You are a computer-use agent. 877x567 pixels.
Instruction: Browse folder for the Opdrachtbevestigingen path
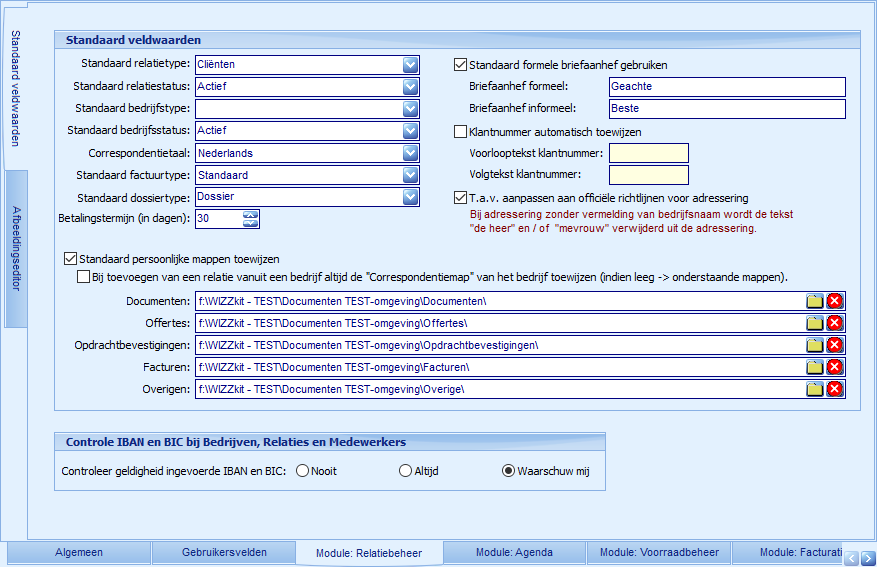[815, 345]
